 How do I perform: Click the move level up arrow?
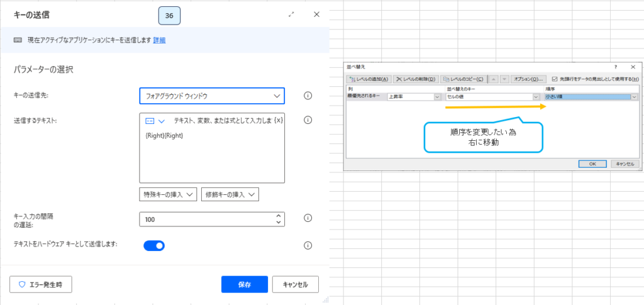(492, 79)
